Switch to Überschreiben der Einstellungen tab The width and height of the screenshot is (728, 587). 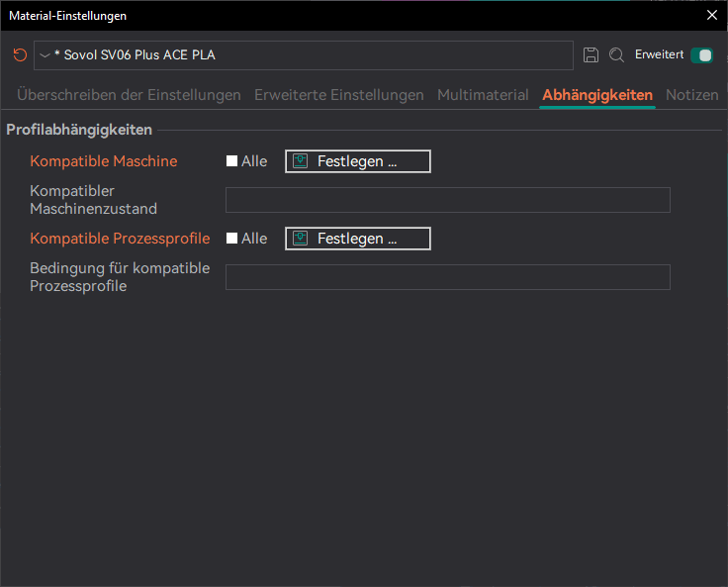[x=129, y=95]
